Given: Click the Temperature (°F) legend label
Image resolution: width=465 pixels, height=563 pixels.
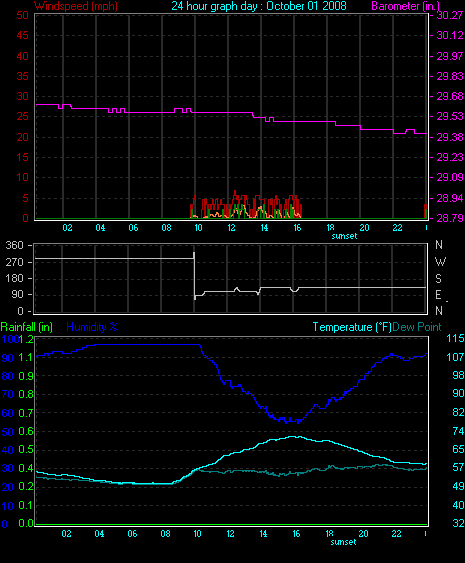Looking at the screenshot, I should pos(352,327).
